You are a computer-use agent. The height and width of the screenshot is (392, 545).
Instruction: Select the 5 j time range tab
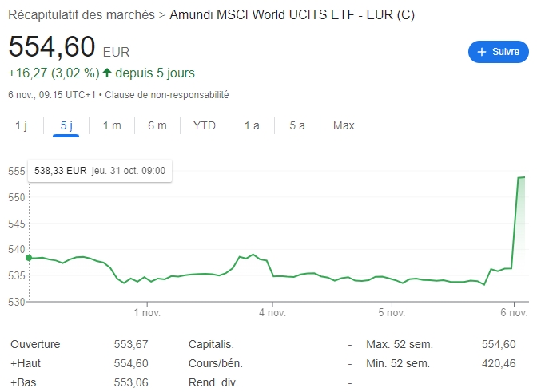(x=66, y=125)
